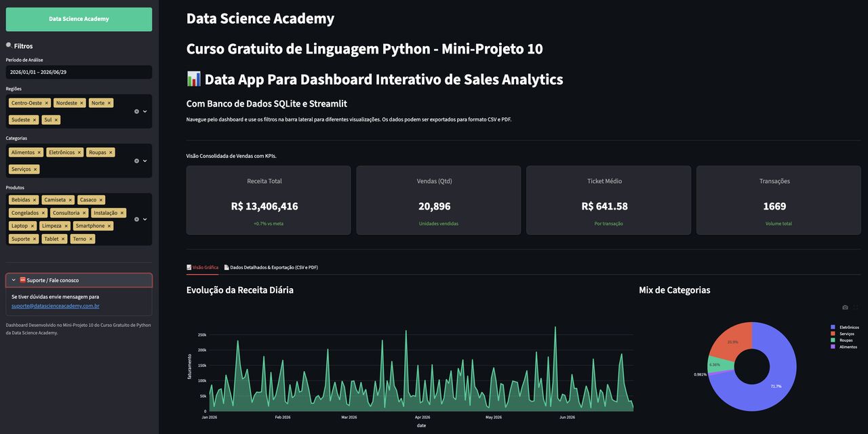Click the Evolução da Receita Diária heading
This screenshot has height=434, width=868.
[x=240, y=290]
